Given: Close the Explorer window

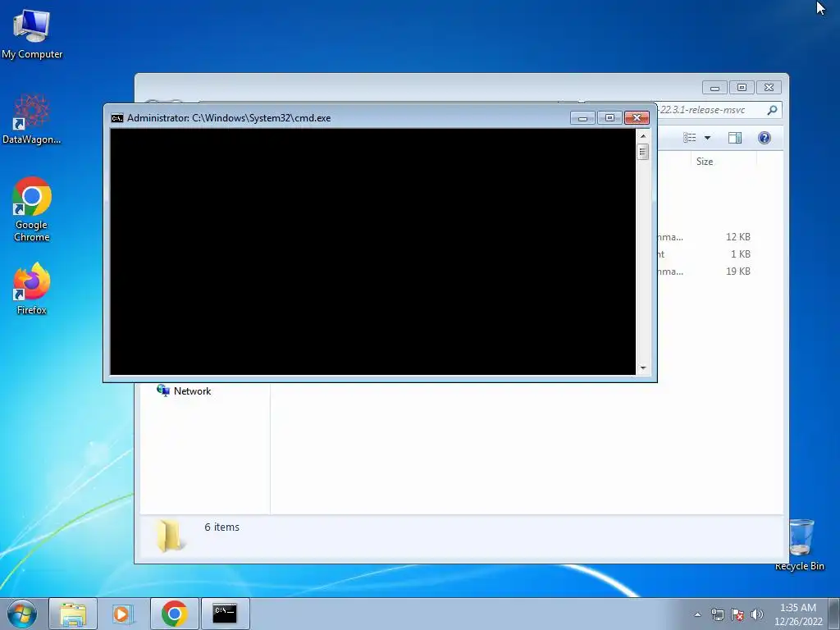Looking at the screenshot, I should tap(769, 87).
